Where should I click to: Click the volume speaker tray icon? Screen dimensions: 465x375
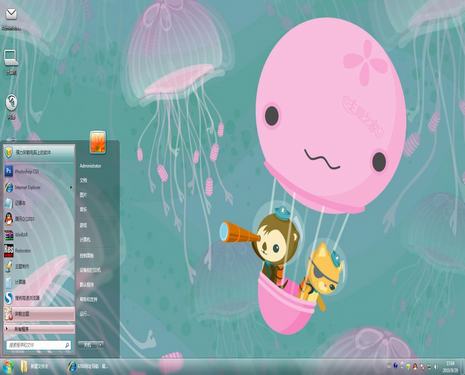pyautogui.click(x=436, y=366)
